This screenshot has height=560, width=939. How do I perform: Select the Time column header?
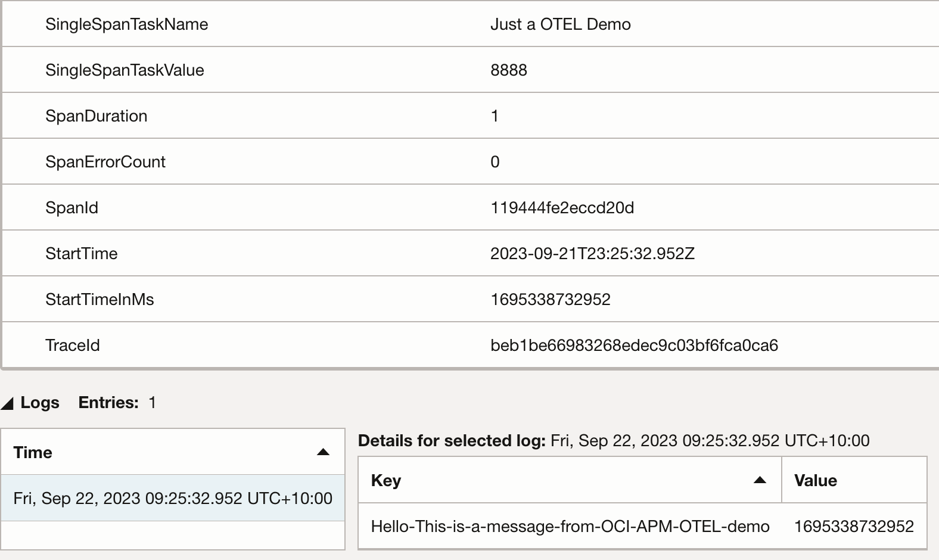[x=33, y=452]
